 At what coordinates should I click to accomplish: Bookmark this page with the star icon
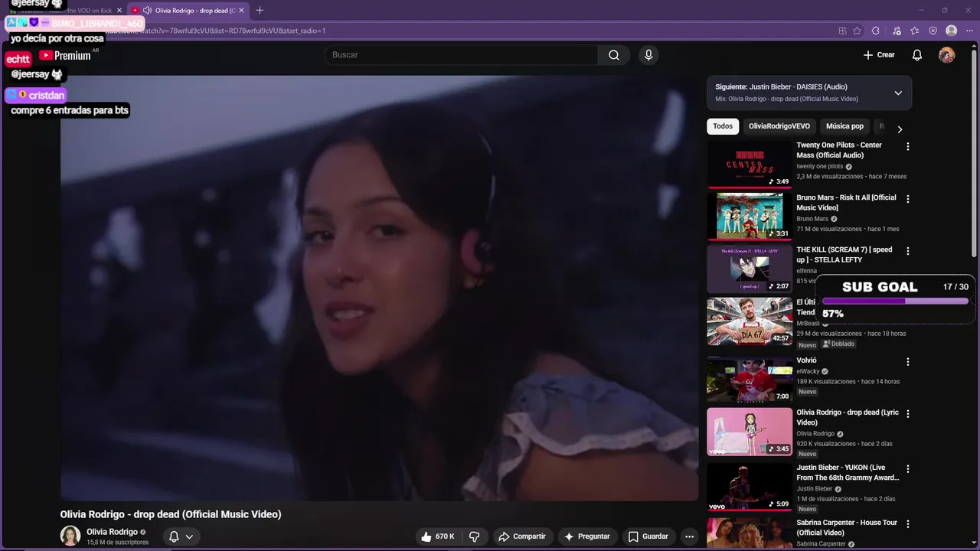[857, 31]
